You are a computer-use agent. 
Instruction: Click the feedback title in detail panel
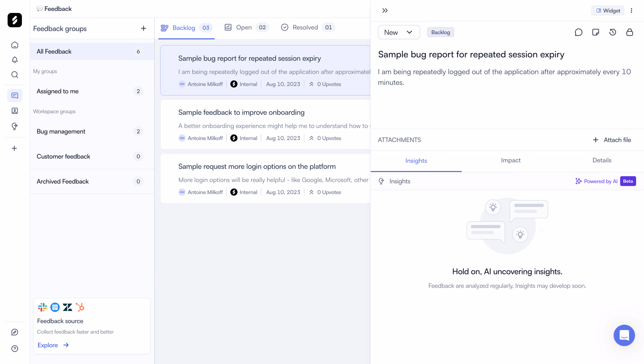pos(471,54)
